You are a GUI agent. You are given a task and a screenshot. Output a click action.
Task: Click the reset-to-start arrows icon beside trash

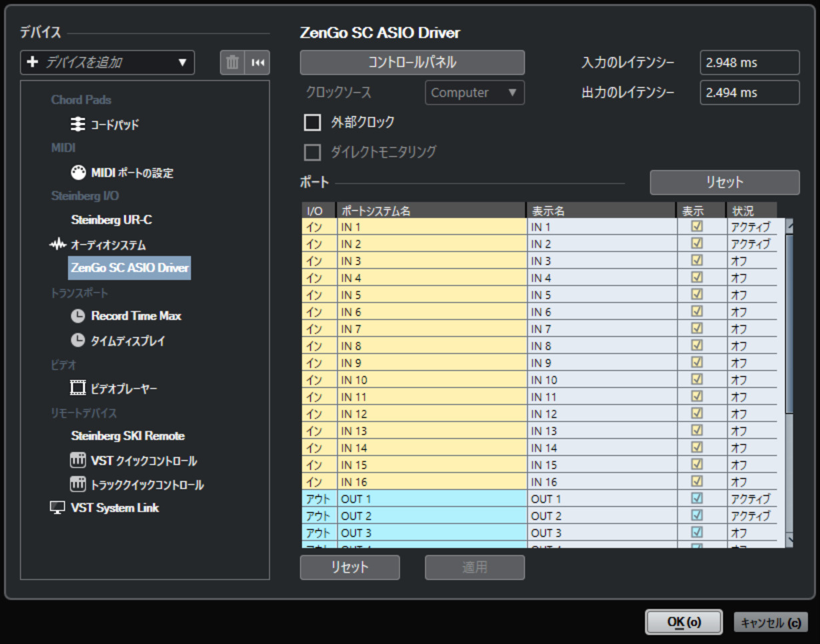click(257, 63)
